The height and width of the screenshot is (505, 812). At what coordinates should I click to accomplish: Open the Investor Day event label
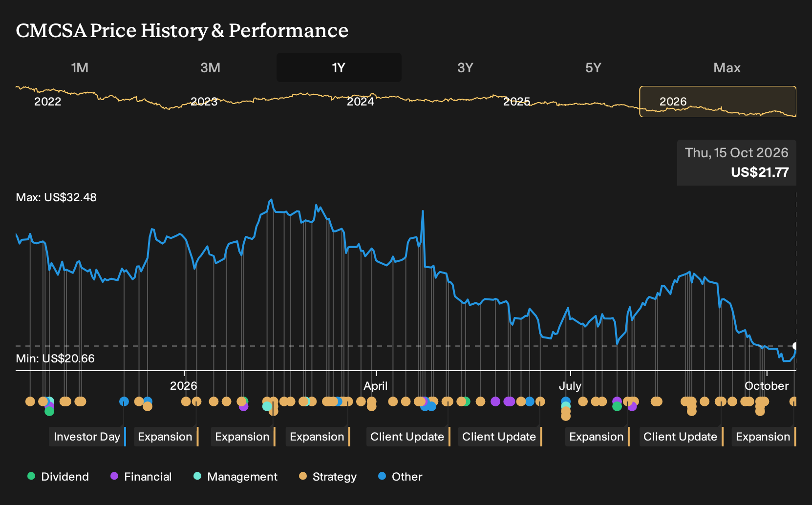pos(87,437)
